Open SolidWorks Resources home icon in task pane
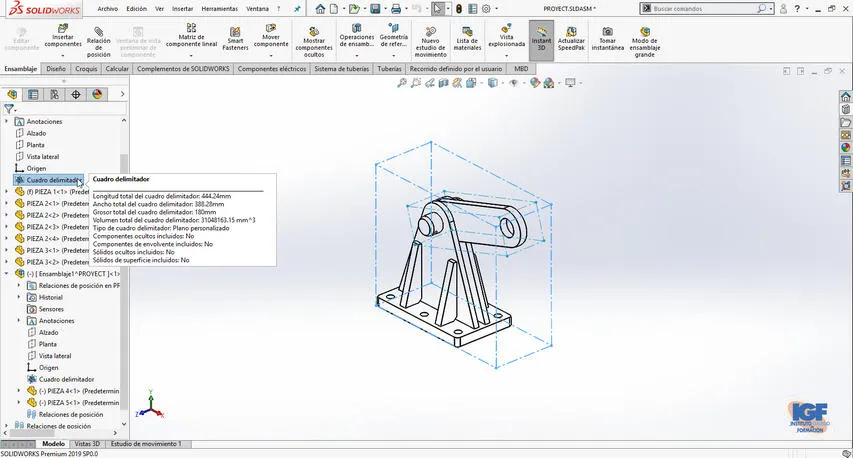This screenshot has height=458, width=853. point(845,97)
